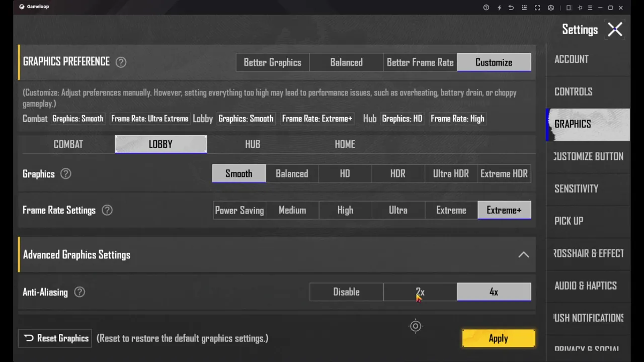Open SENSITIVITY settings section

point(588,189)
